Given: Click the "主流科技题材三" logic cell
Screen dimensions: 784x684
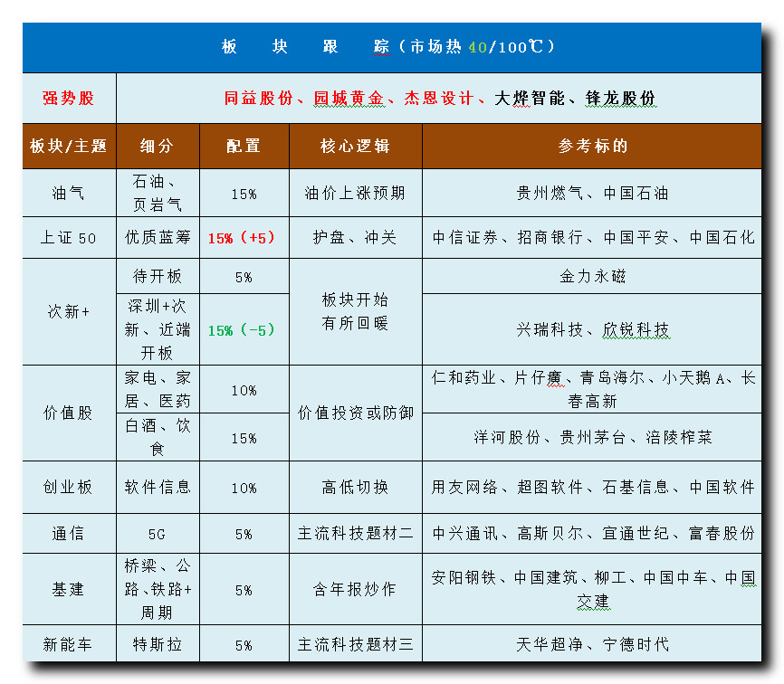Looking at the screenshot, I should [x=356, y=643].
